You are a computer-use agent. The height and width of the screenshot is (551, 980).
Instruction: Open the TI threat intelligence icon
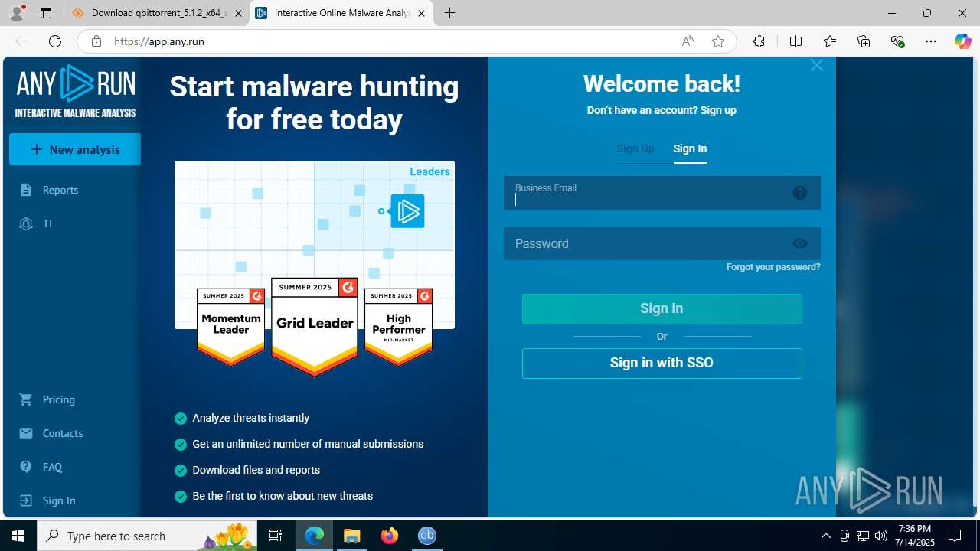[26, 223]
